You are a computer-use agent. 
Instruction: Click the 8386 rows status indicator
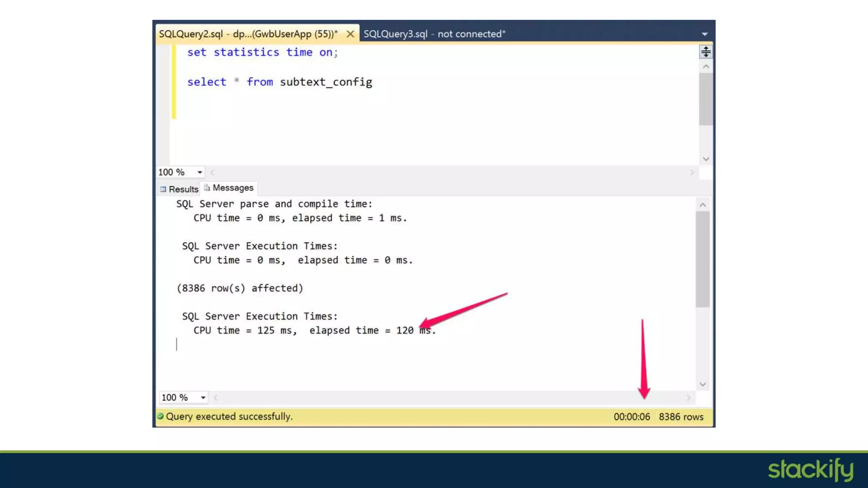click(681, 417)
